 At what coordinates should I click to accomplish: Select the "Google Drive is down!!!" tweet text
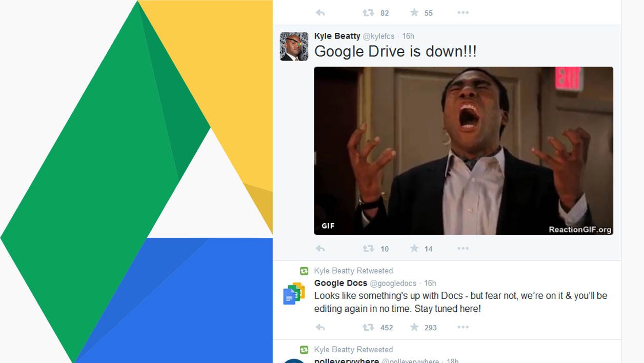point(395,52)
